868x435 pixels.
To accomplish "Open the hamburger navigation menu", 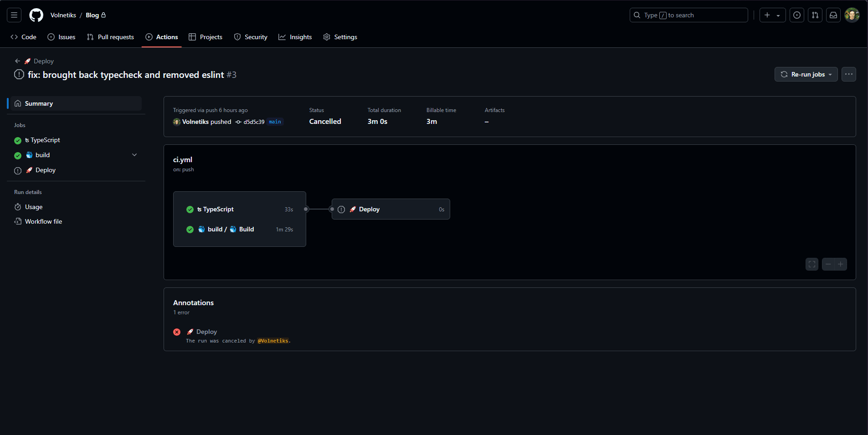I will [14, 15].
